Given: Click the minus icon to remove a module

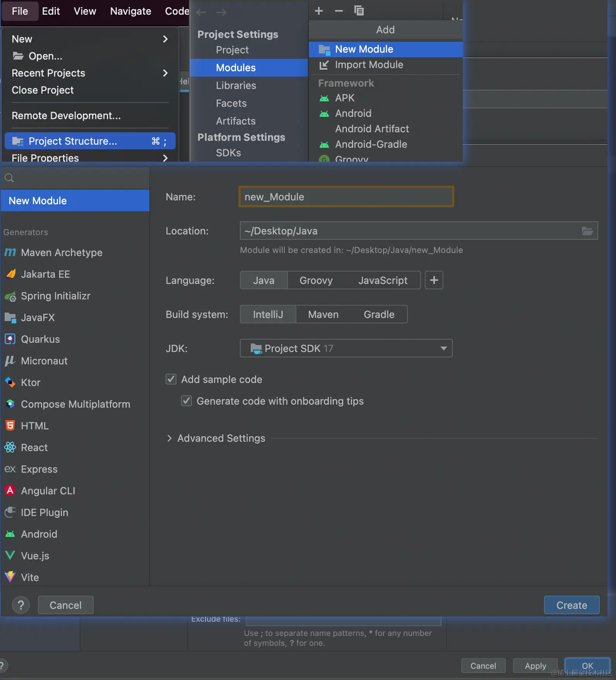Looking at the screenshot, I should (x=339, y=11).
